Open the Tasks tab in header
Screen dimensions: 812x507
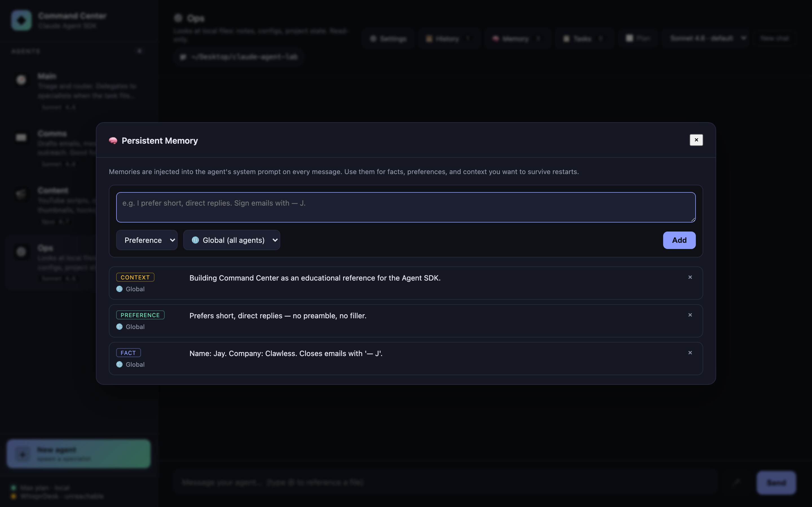click(583, 39)
